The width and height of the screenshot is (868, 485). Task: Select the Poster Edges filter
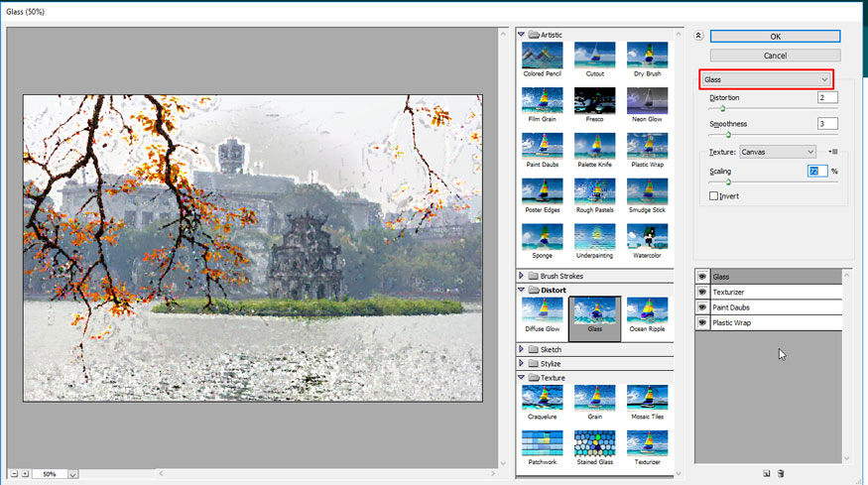coord(542,191)
